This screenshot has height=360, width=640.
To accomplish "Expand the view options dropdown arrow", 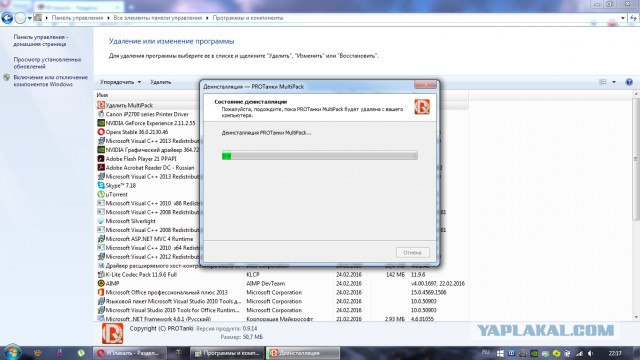I will click(613, 82).
